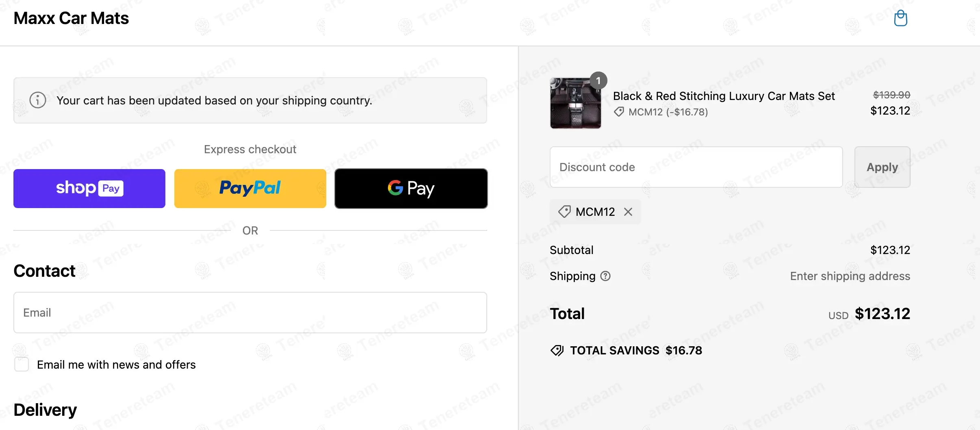Open the car mats product thumbnail

pos(575,104)
